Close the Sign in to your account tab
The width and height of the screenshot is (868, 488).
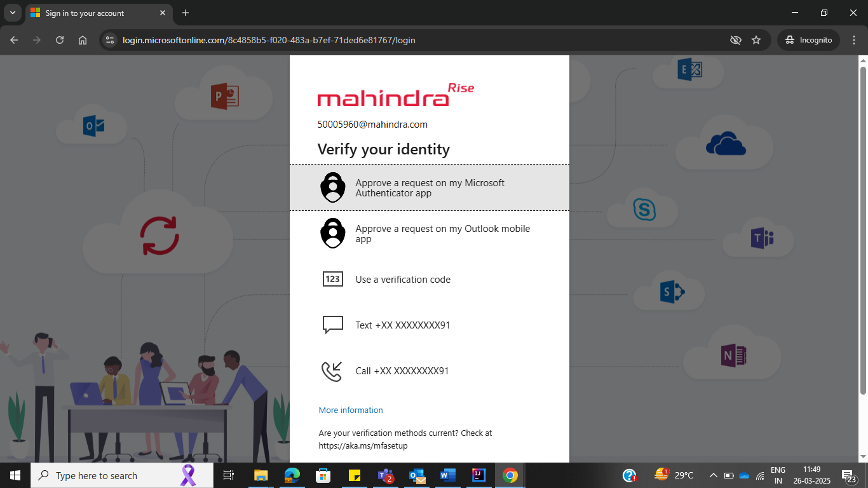tap(163, 13)
